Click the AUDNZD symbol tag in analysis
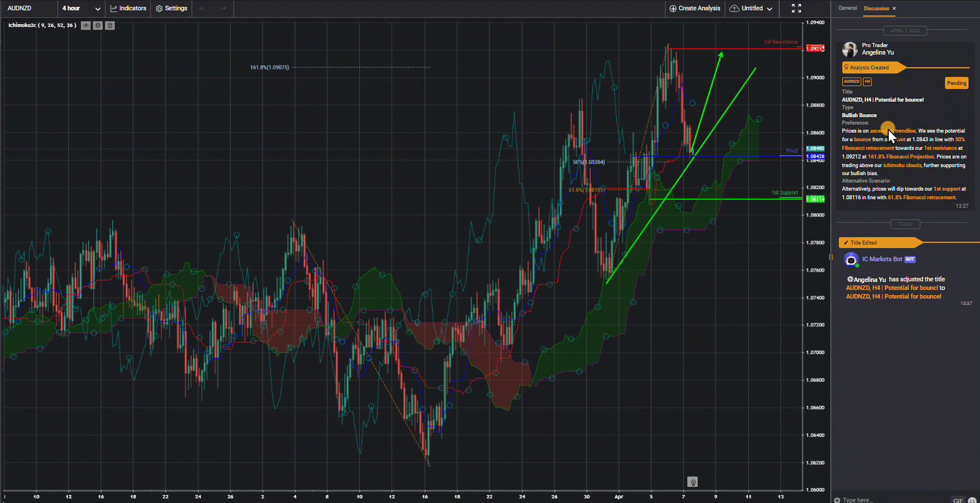 [x=851, y=82]
